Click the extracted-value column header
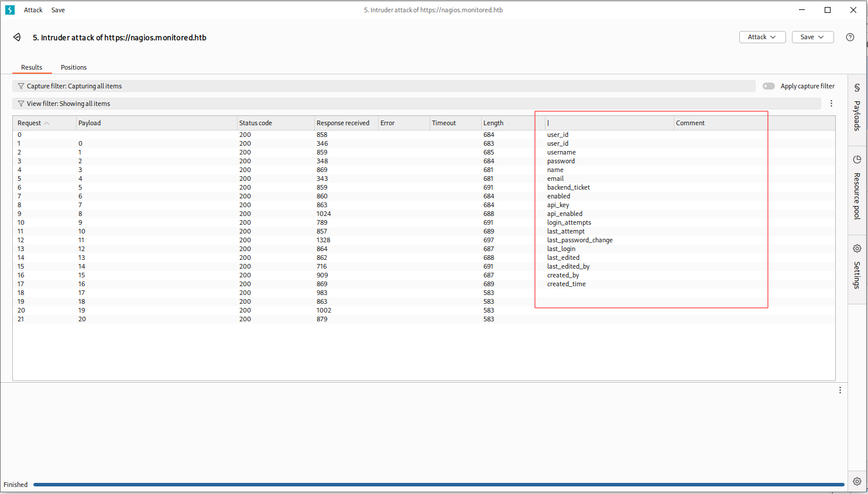The height and width of the screenshot is (494, 868). [609, 123]
